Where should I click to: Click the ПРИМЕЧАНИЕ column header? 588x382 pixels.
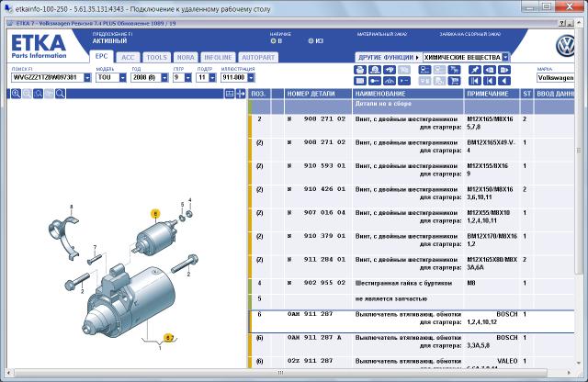pos(492,94)
